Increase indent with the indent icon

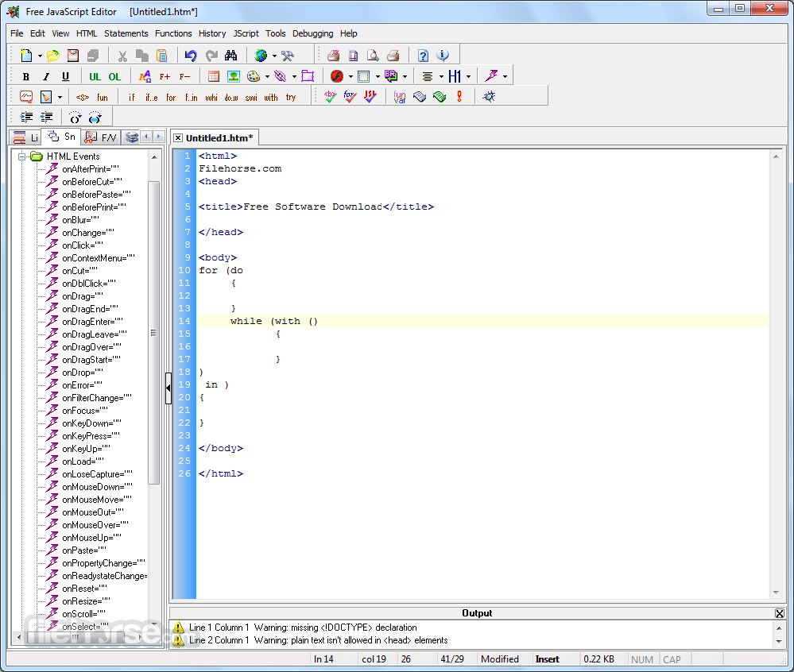tap(26, 118)
